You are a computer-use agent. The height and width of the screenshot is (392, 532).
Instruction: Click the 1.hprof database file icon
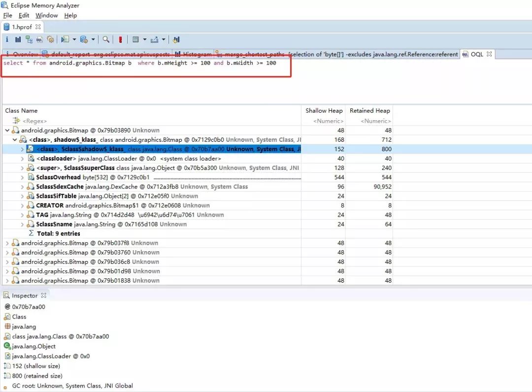click(6, 27)
